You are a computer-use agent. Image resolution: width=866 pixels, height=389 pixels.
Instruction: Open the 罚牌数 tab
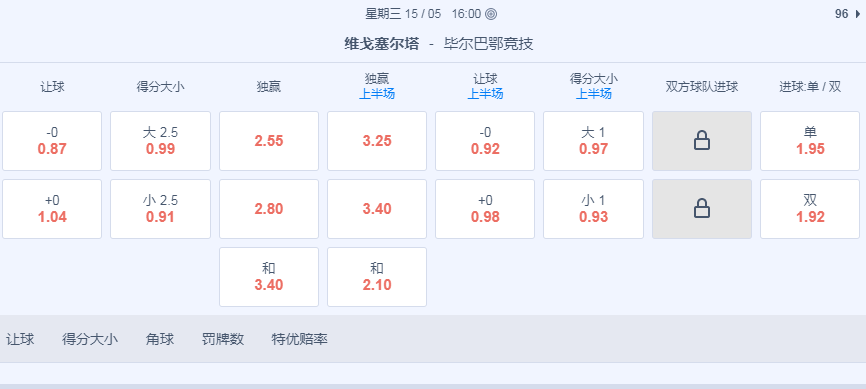click(x=223, y=339)
